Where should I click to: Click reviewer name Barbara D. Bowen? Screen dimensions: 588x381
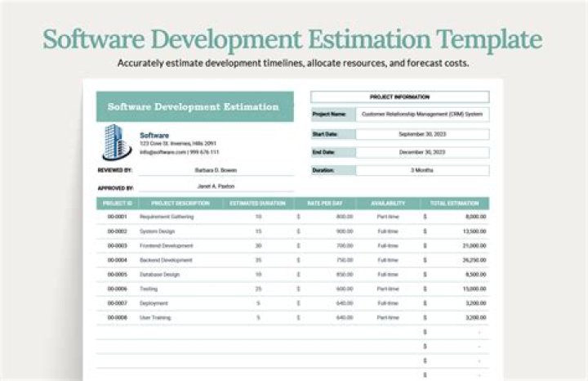[x=216, y=170]
